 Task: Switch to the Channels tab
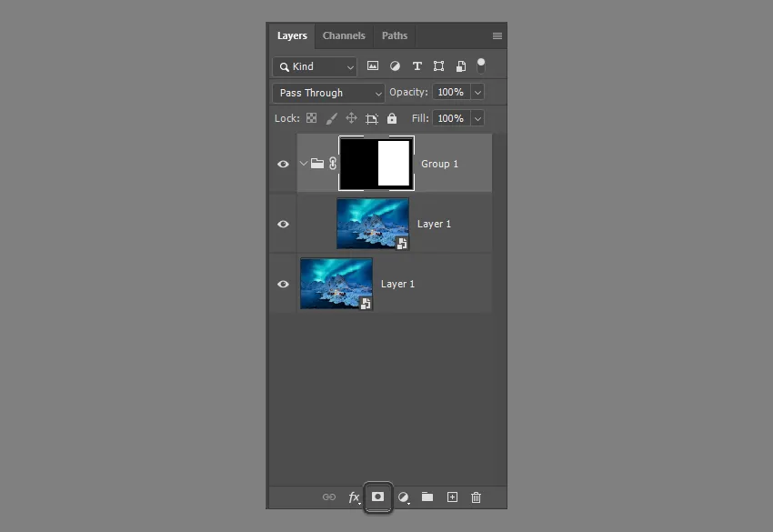344,35
